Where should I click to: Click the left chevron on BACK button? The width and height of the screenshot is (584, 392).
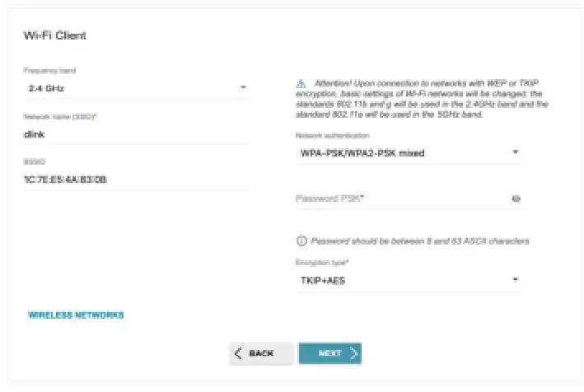[x=239, y=353]
